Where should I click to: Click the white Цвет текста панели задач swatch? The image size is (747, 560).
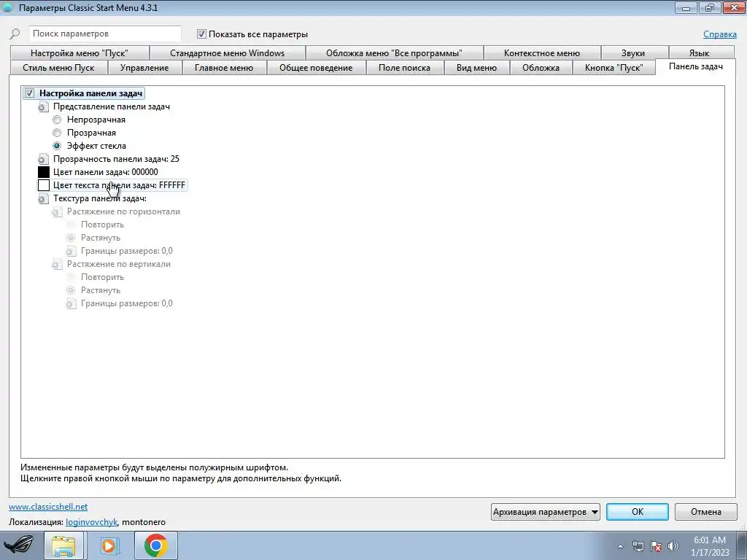click(x=44, y=185)
